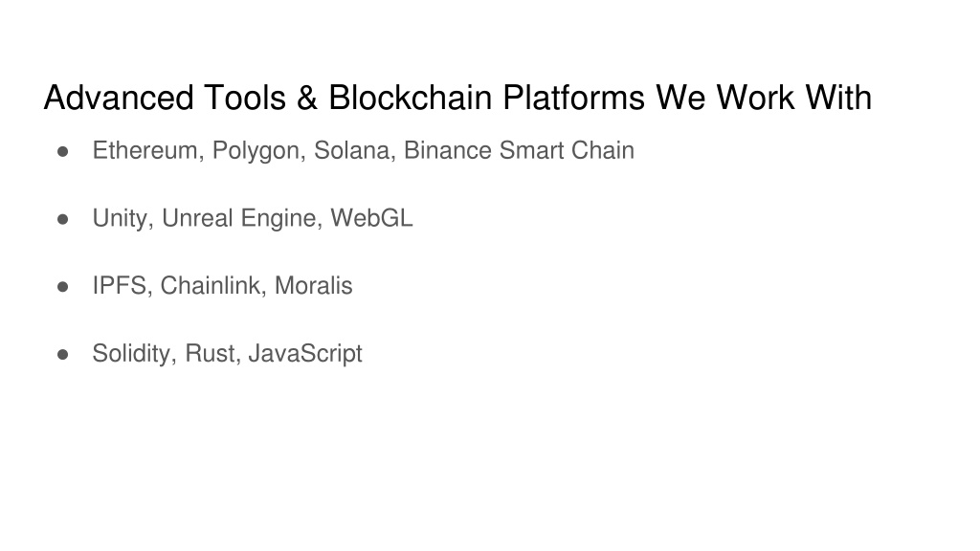Click the Unreal Engine text
Image resolution: width=980 pixels, height=551 pixels.
pos(238,219)
